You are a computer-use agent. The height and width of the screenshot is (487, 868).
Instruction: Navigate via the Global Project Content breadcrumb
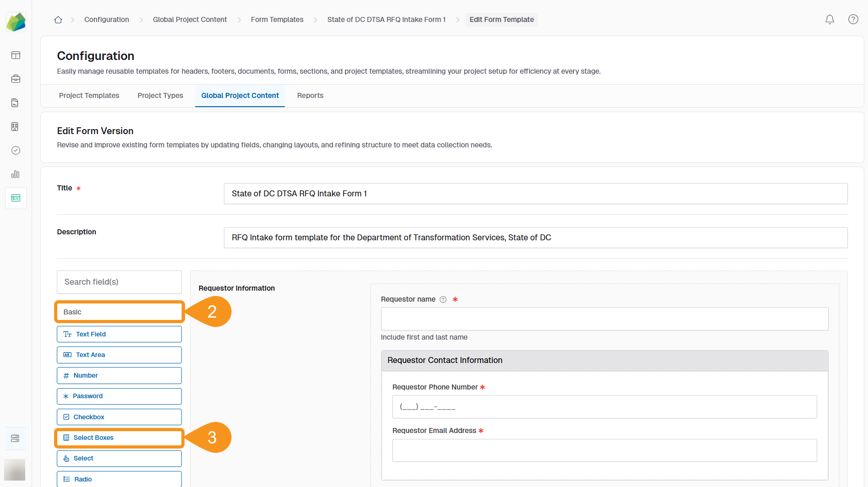190,19
